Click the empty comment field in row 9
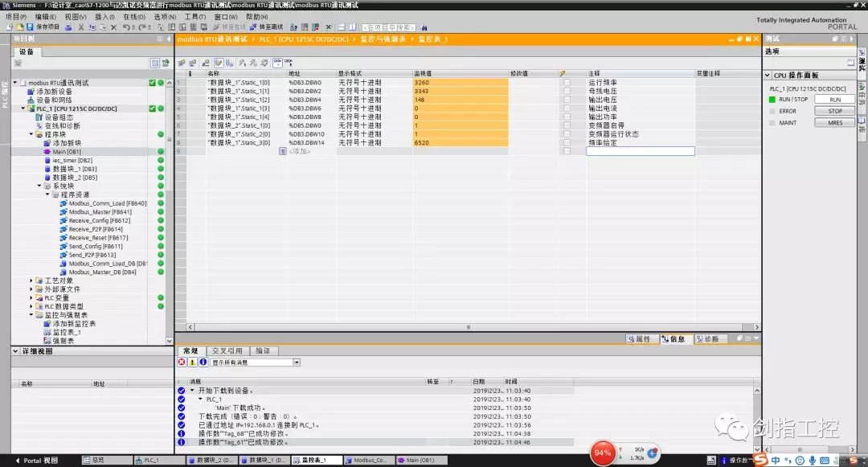This screenshot has height=467, width=868. [640, 151]
